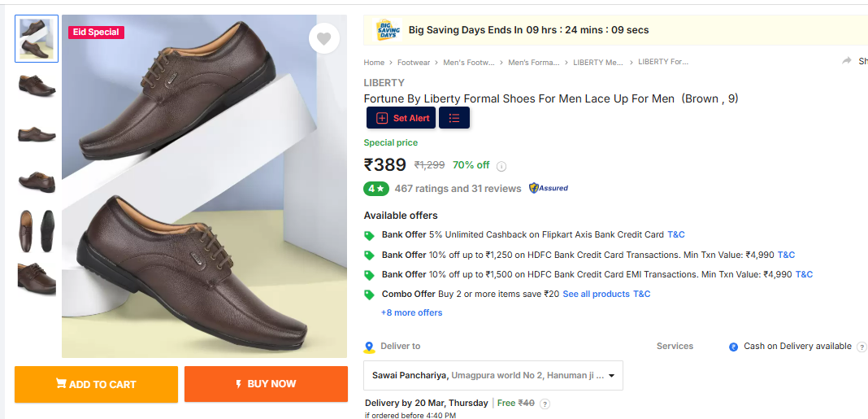
Task: Open price info icon next to 70% off
Action: pos(501,166)
